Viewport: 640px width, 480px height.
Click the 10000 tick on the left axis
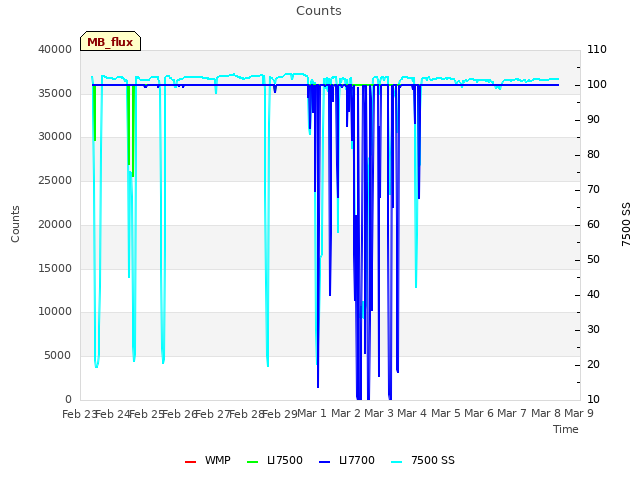[55, 311]
